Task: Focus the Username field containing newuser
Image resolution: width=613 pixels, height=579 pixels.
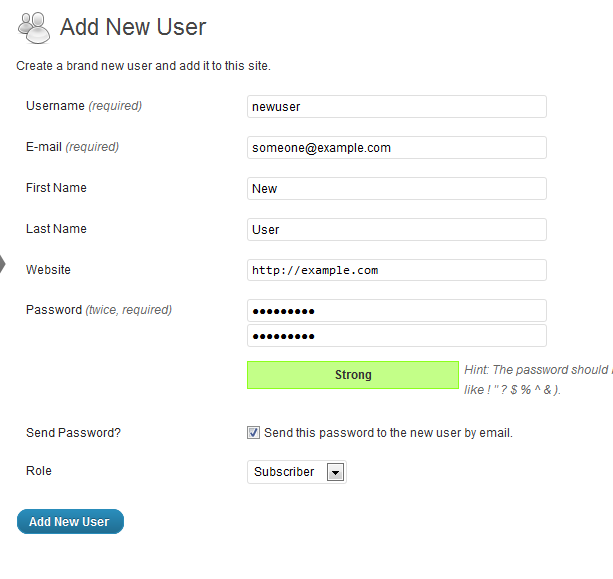Action: click(x=396, y=106)
